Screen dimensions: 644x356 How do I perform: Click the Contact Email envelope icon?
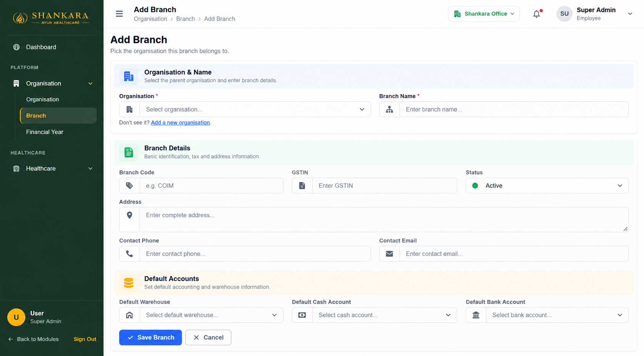[389, 254]
